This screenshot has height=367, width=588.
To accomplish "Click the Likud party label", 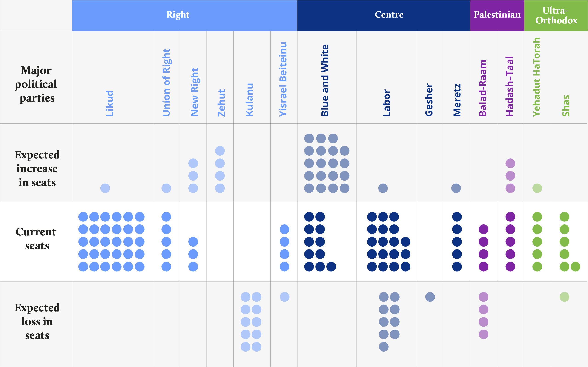I will click(x=109, y=103).
